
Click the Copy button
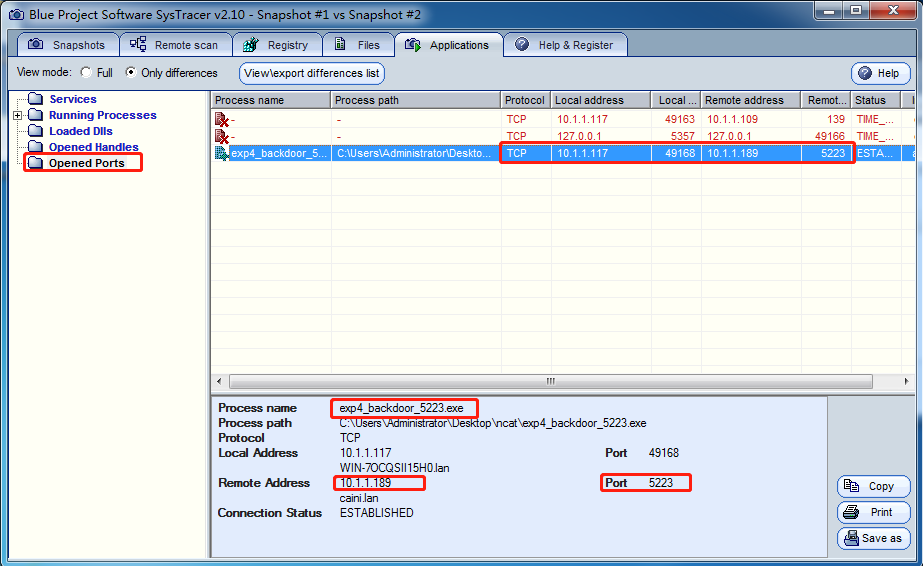(x=874, y=486)
